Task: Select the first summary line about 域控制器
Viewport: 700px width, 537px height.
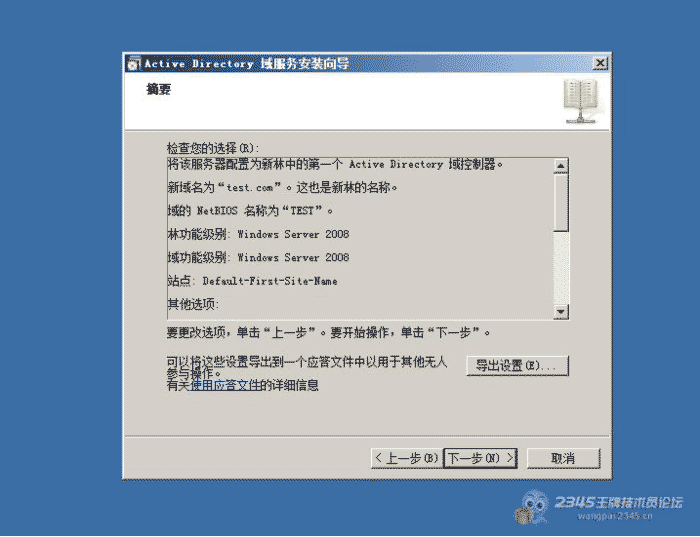Action: tap(335, 164)
